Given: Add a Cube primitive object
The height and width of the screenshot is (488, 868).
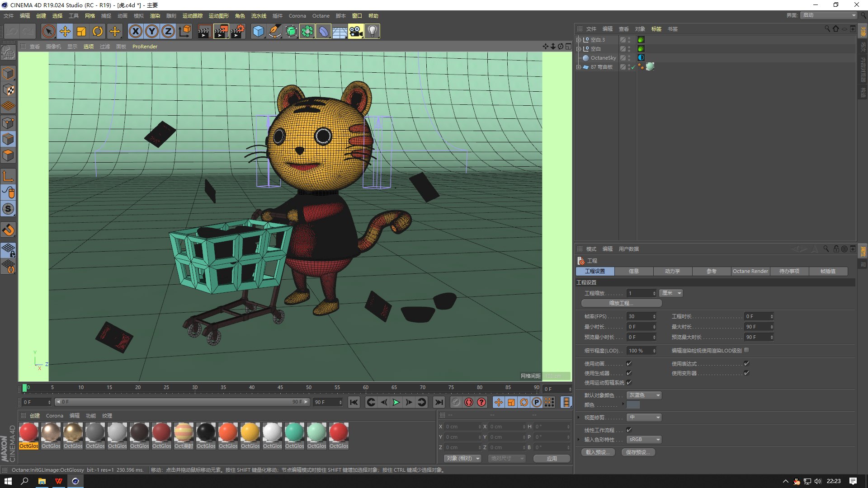Looking at the screenshot, I should click(258, 31).
